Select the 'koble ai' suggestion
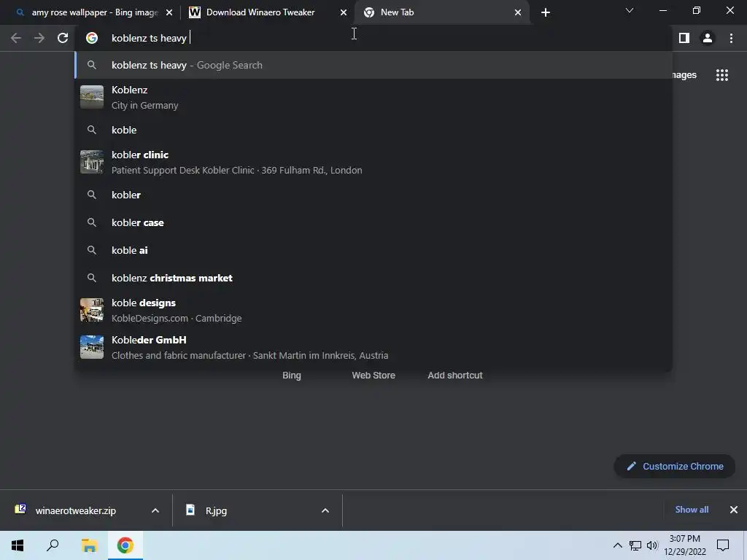Viewport: 747px width, 560px height. click(373, 250)
